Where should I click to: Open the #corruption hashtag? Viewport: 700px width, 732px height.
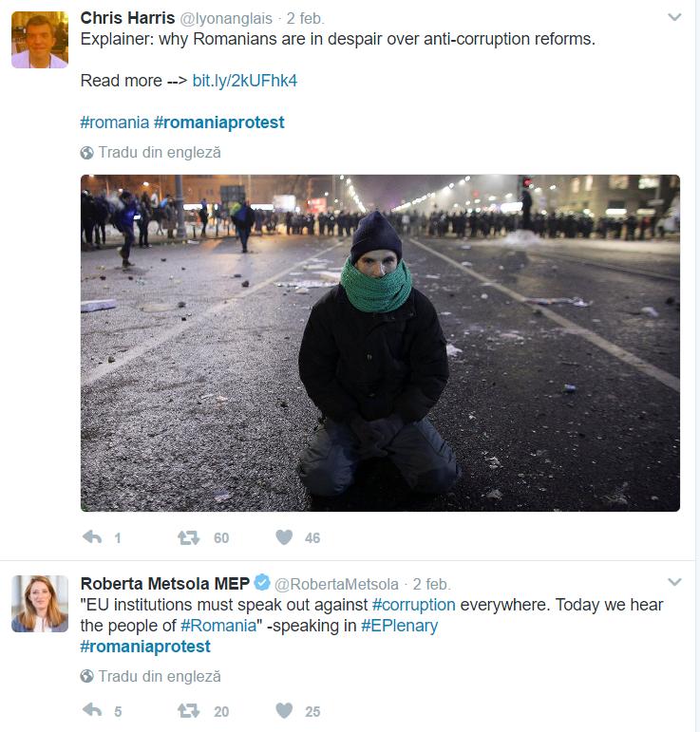pos(414,605)
